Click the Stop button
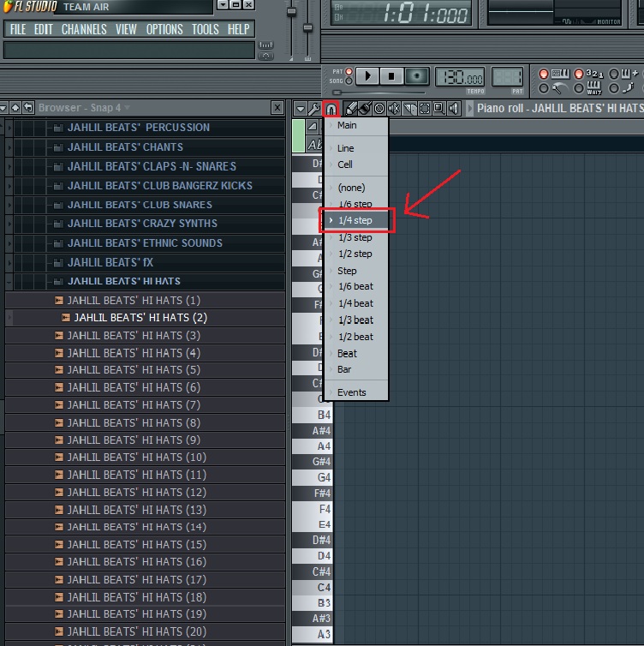The height and width of the screenshot is (646, 644). pyautogui.click(x=391, y=76)
